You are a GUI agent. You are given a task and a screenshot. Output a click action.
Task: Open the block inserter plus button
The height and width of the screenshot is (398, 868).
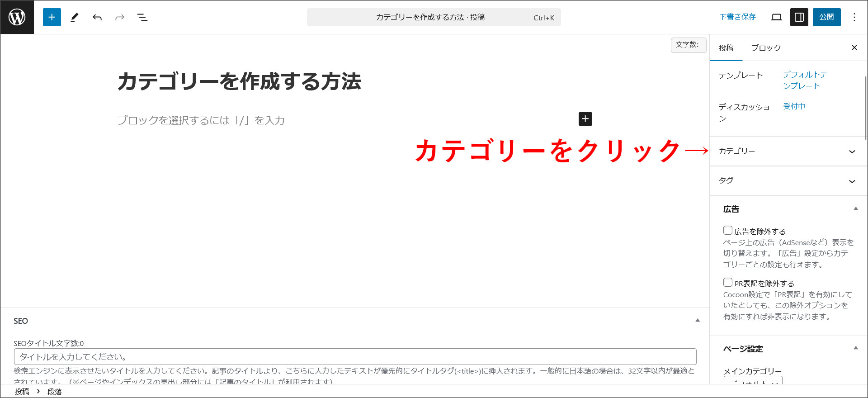(x=52, y=17)
